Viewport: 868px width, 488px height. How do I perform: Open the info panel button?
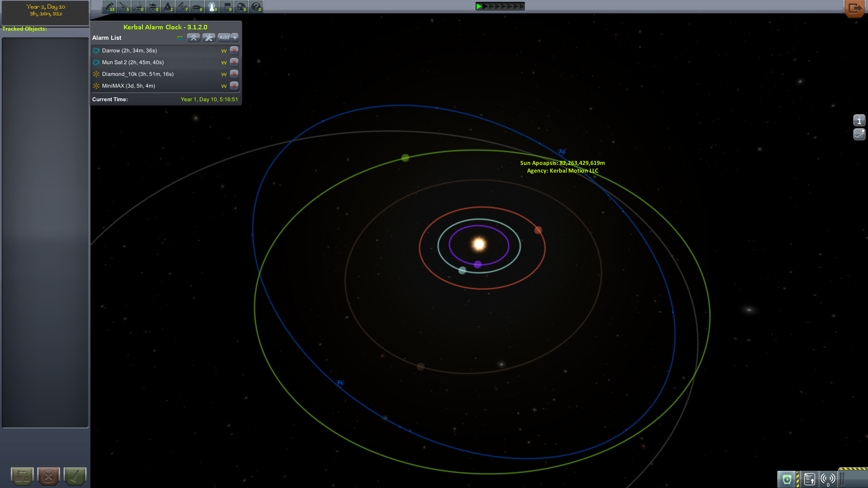pyautogui.click(x=859, y=120)
